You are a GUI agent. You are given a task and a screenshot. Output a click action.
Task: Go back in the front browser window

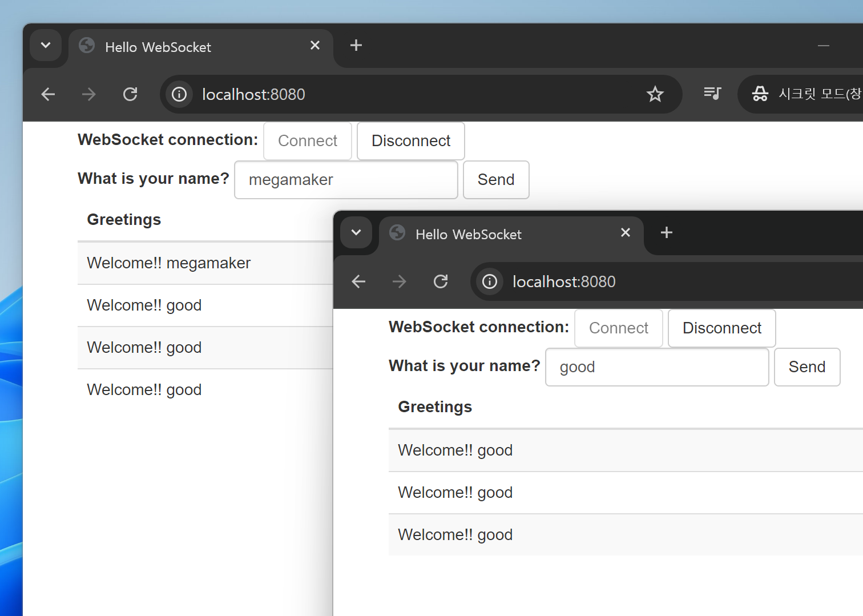click(358, 281)
